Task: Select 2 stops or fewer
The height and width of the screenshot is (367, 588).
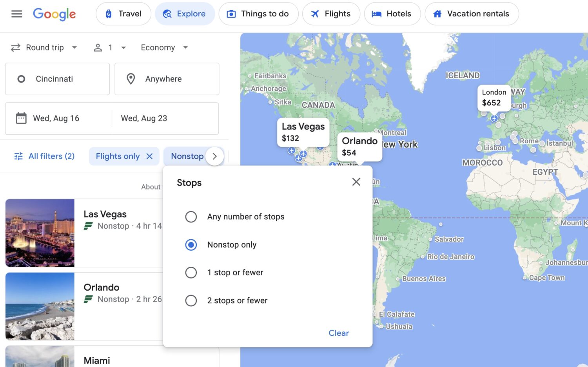Action: (191, 300)
